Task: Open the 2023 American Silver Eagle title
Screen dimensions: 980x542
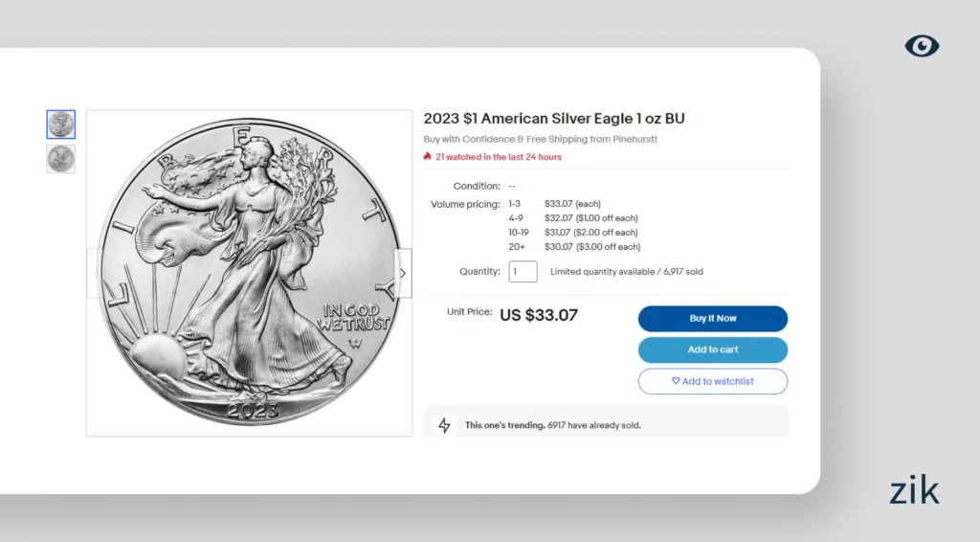Action: point(554,119)
